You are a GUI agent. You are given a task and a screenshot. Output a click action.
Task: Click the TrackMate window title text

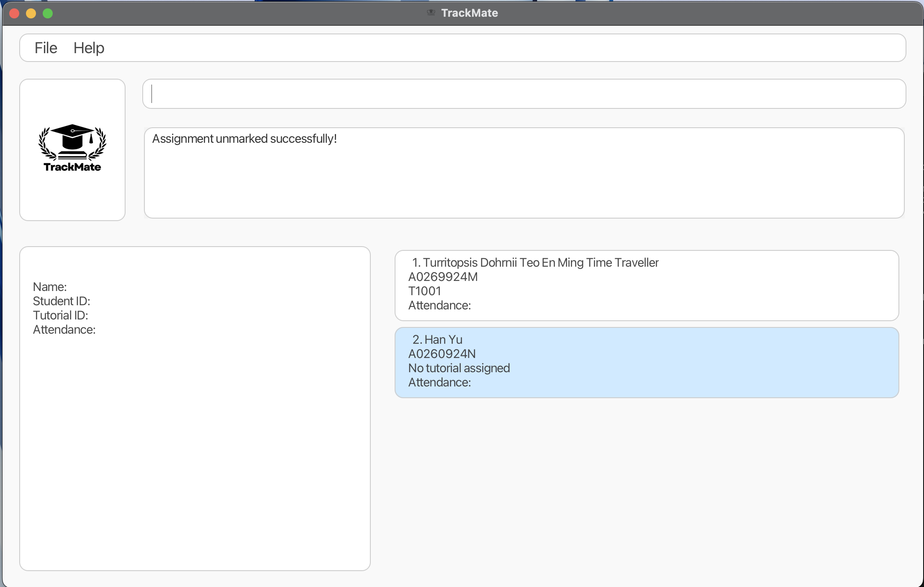469,13
